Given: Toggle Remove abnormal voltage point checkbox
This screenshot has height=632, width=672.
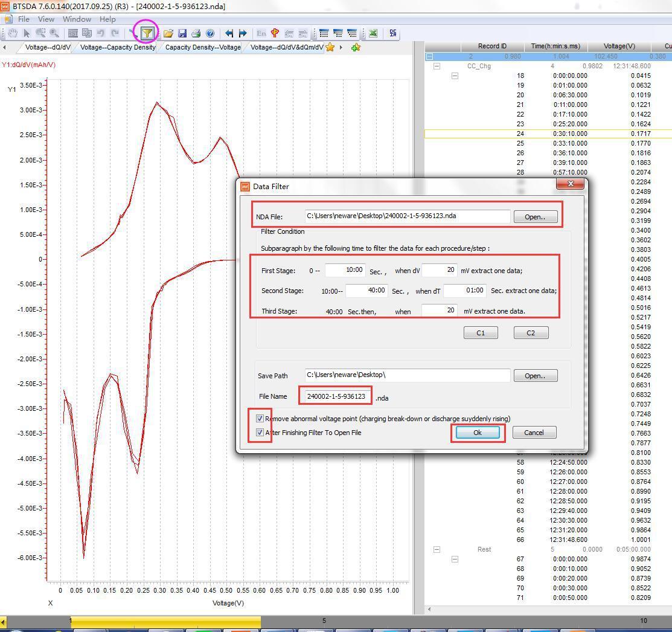Looking at the screenshot, I should click(260, 419).
